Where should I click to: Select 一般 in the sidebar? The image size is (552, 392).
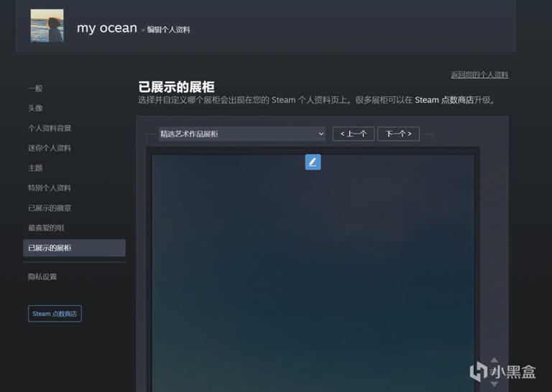pyautogui.click(x=35, y=88)
